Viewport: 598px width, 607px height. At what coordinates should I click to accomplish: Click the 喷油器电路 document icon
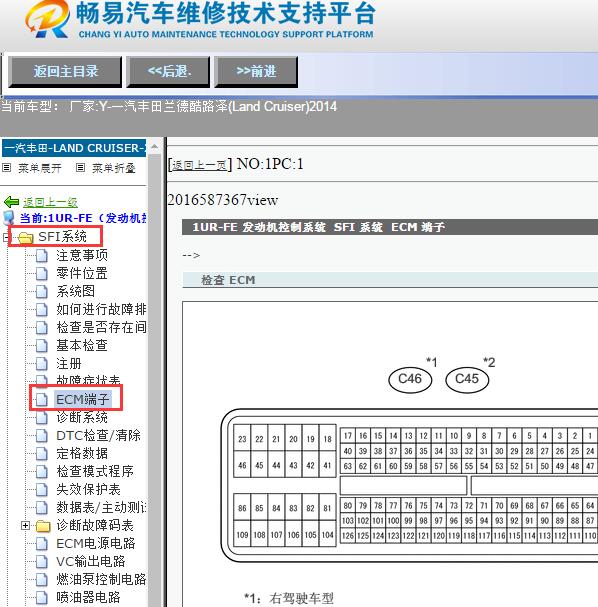click(x=41, y=598)
